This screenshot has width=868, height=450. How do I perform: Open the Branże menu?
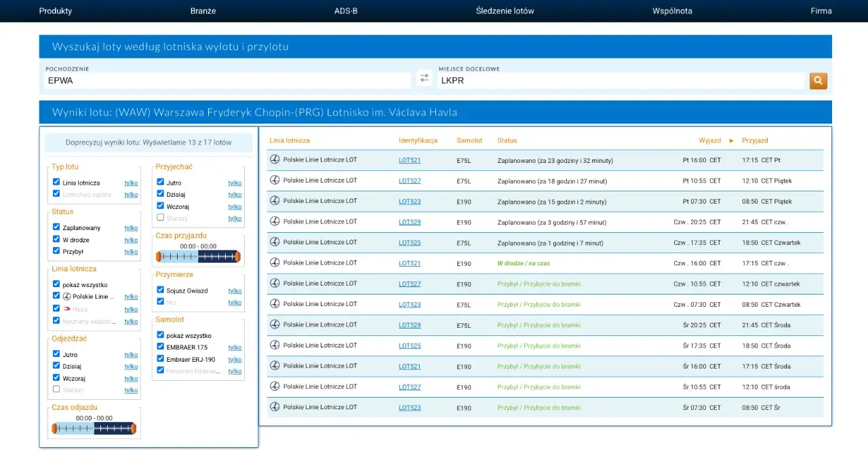[203, 11]
